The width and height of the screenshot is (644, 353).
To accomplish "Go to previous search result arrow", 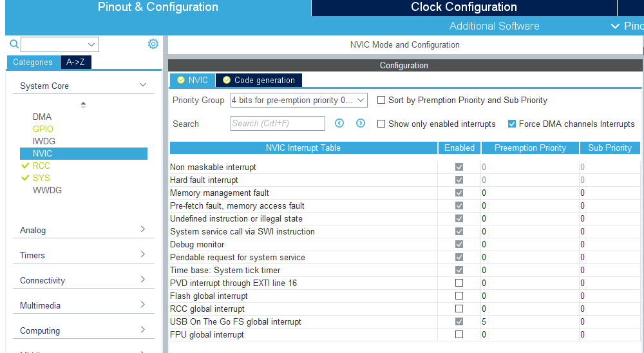I will (339, 123).
